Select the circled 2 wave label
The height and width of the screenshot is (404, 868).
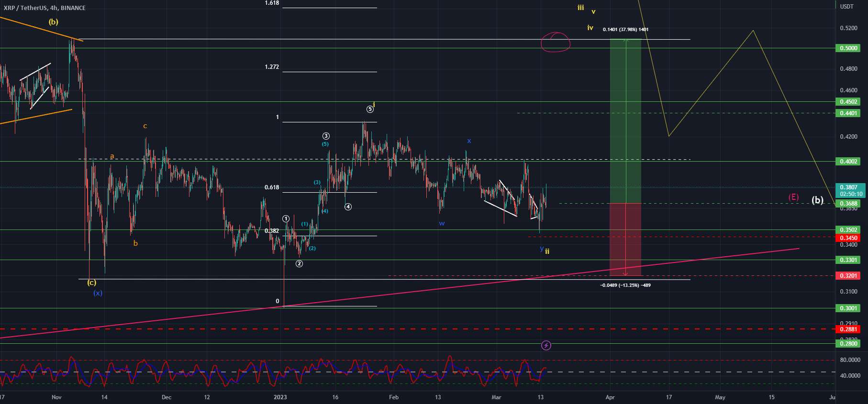[x=299, y=263]
